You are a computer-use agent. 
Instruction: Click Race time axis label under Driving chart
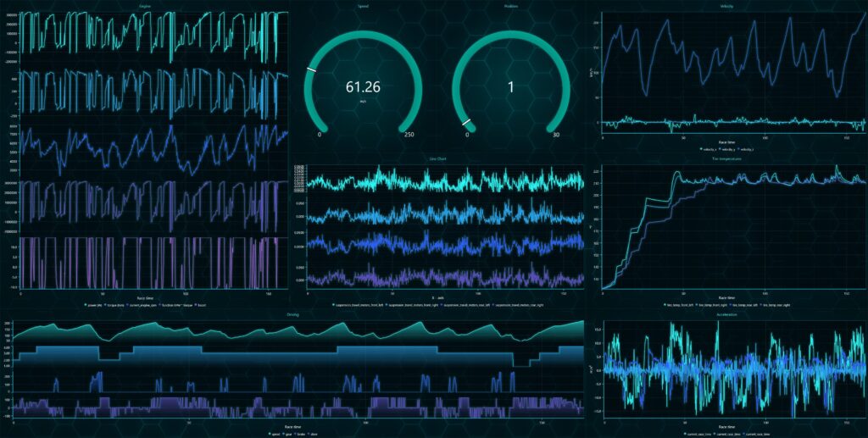click(292, 428)
